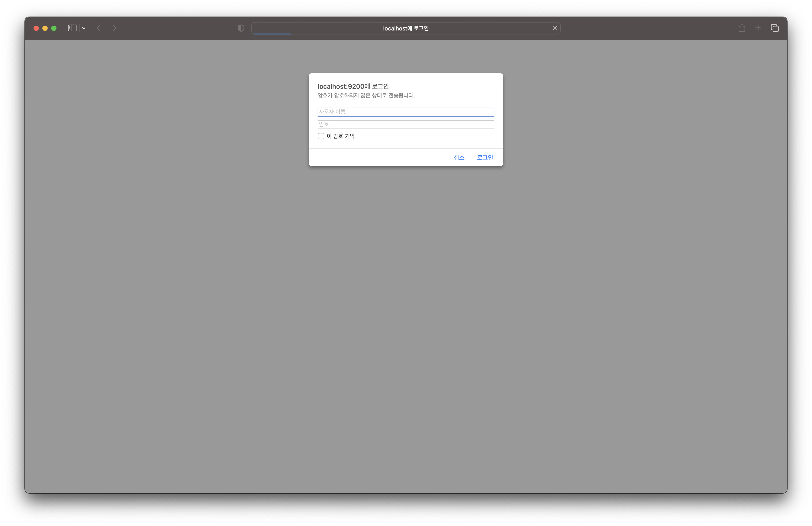
Task: Show the tab overview icon
Action: pos(774,28)
